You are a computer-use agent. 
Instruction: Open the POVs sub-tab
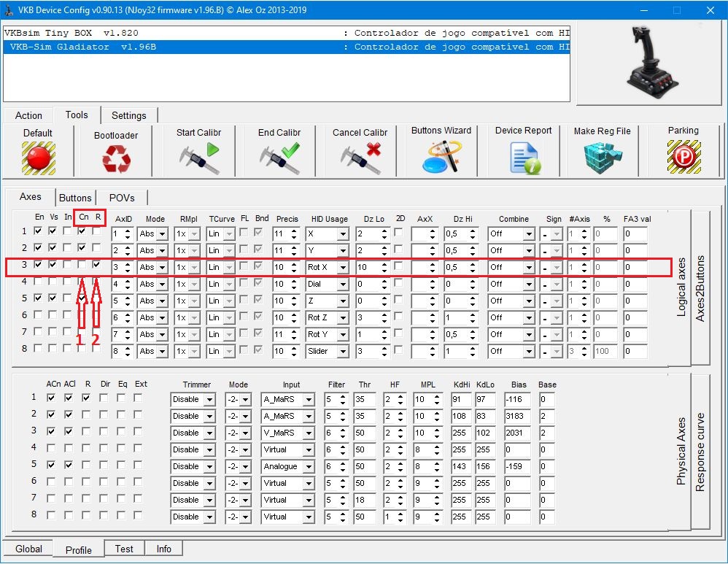coord(122,198)
